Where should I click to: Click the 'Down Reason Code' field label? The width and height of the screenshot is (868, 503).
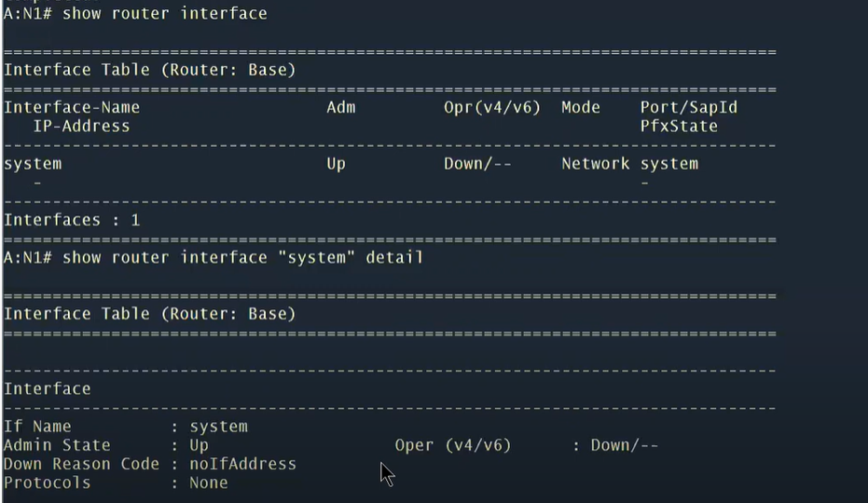click(x=81, y=464)
